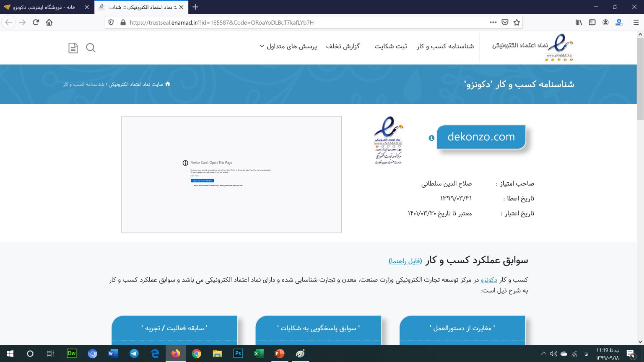Open Firefox account icon
644x362 pixels.
point(605,23)
